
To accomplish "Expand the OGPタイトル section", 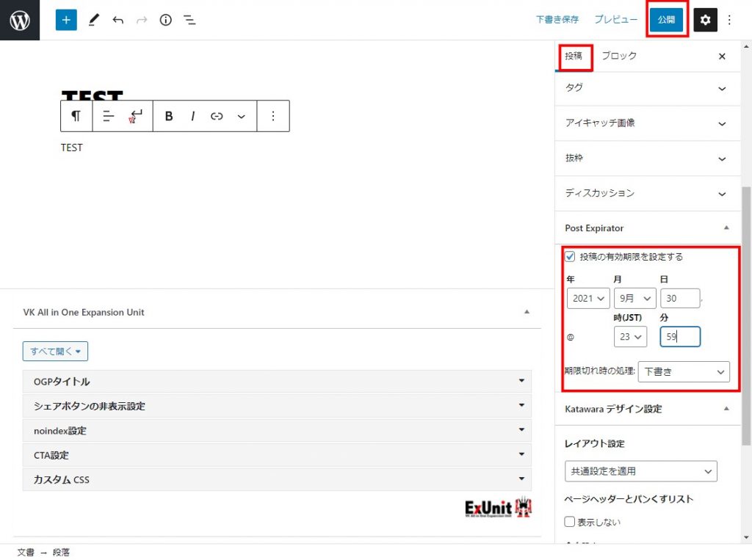I will (277, 382).
